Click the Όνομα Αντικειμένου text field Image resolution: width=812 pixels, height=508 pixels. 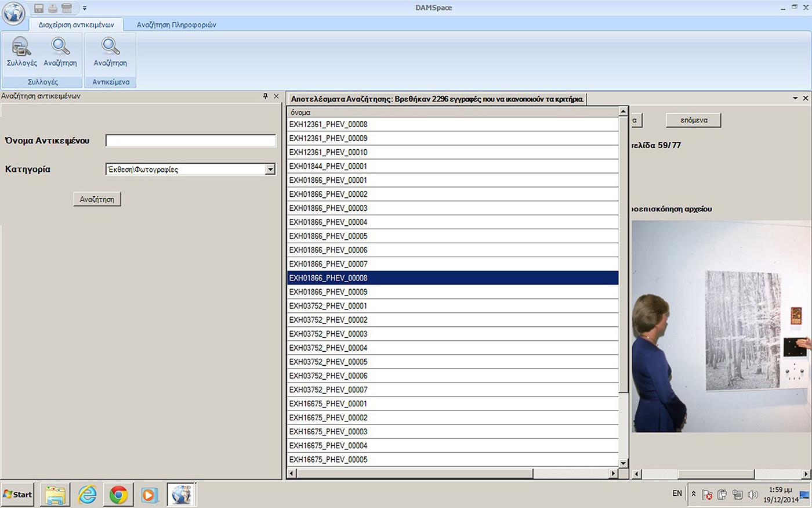point(191,140)
